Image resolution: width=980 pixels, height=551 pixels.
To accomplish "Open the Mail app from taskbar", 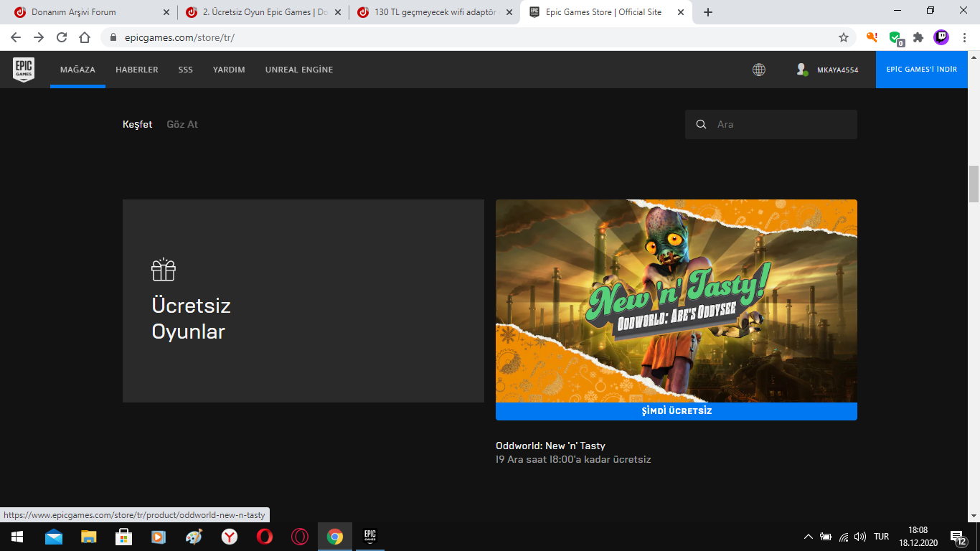I will click(x=54, y=537).
